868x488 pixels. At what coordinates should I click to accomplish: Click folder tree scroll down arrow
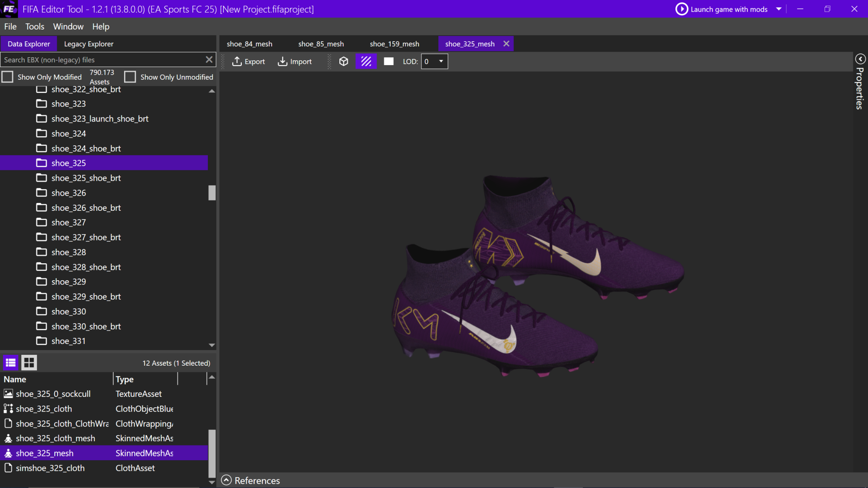click(x=212, y=345)
